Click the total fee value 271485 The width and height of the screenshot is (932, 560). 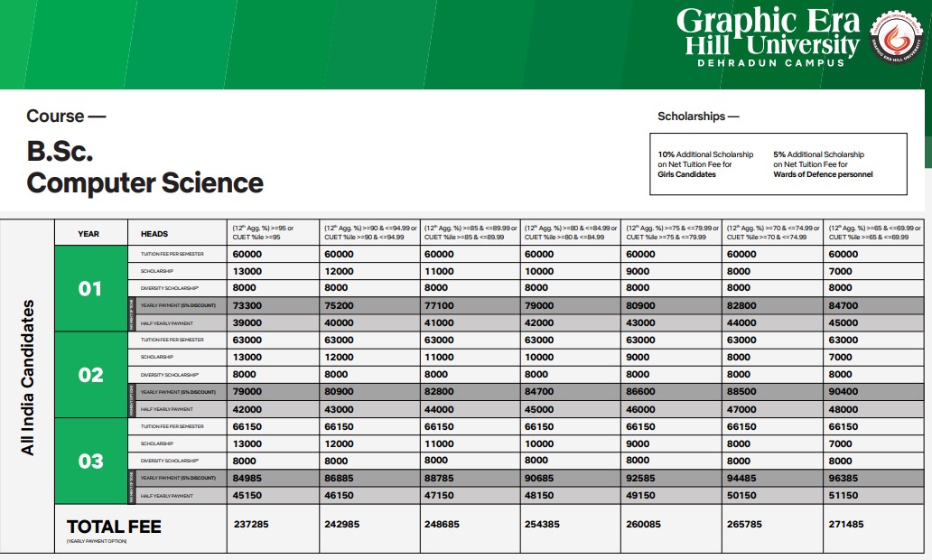click(846, 525)
